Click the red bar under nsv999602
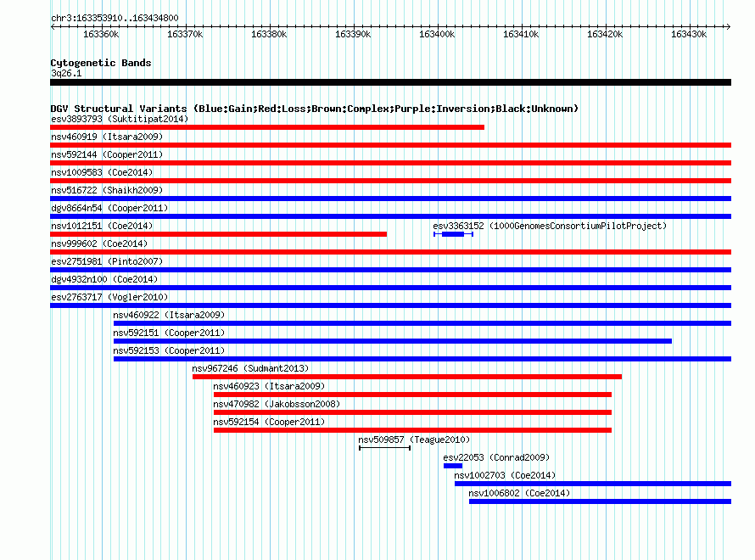Viewport: 755px width, 560px height. click(390, 252)
